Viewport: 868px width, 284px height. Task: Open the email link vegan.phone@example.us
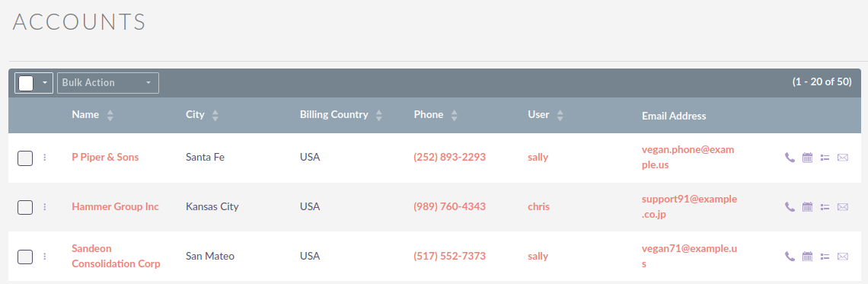click(688, 157)
